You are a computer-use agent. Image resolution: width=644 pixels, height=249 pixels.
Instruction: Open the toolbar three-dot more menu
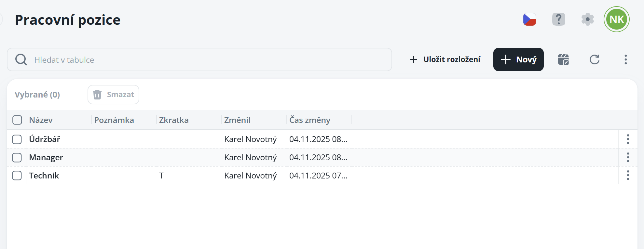click(625, 59)
